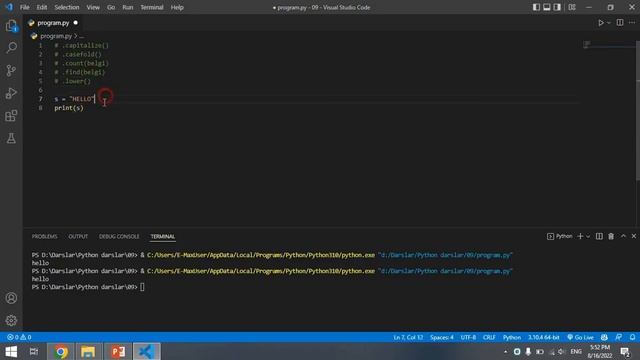Viewport: 640px width, 360px height.
Task: Run the Python file with play button
Action: pos(601,23)
